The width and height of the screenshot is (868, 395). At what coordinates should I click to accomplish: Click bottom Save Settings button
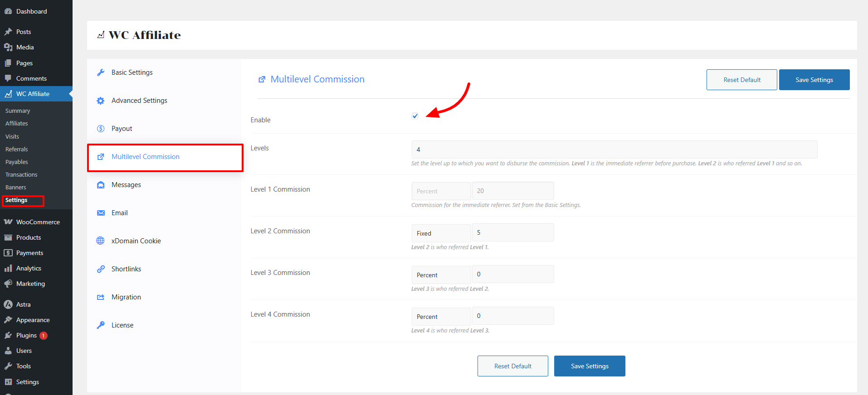590,366
